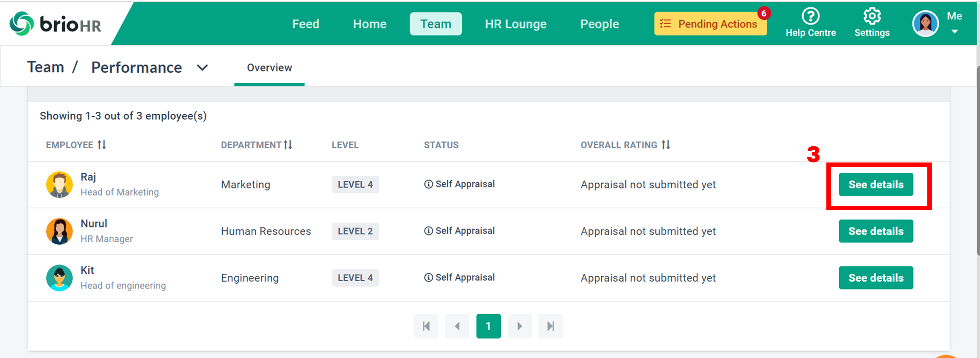Viewport: 980px width, 358px height.
Task: Expand the Performance section dropdown chevron
Action: tap(202, 67)
